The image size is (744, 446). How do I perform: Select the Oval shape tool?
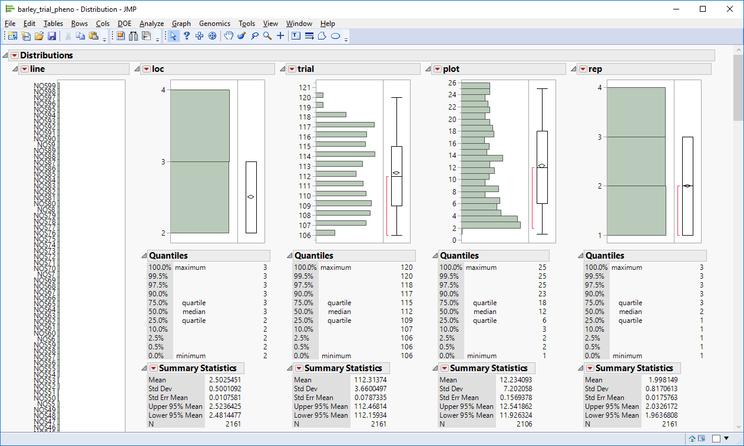point(335,36)
